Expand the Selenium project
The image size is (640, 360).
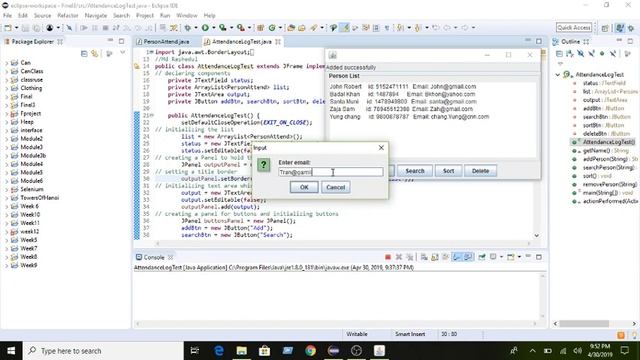click(x=6, y=190)
